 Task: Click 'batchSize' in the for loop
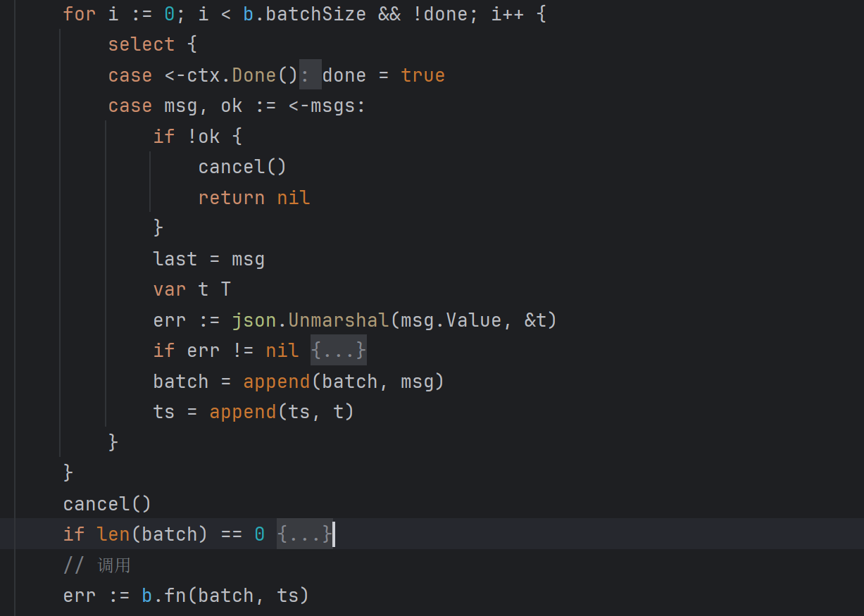[x=315, y=13]
